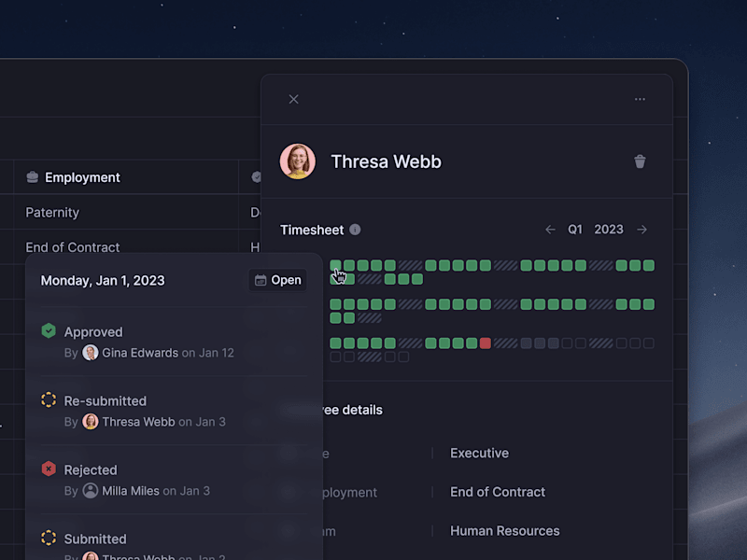Click Thresa Webb's profile avatar

coord(298,161)
